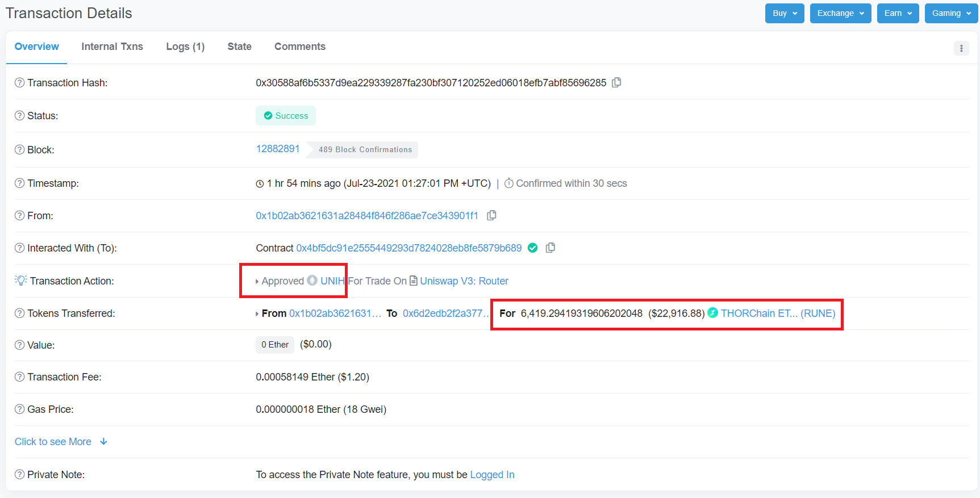This screenshot has height=498, width=980.
Task: Open the Uniswap V3: Router link
Action: tap(464, 281)
